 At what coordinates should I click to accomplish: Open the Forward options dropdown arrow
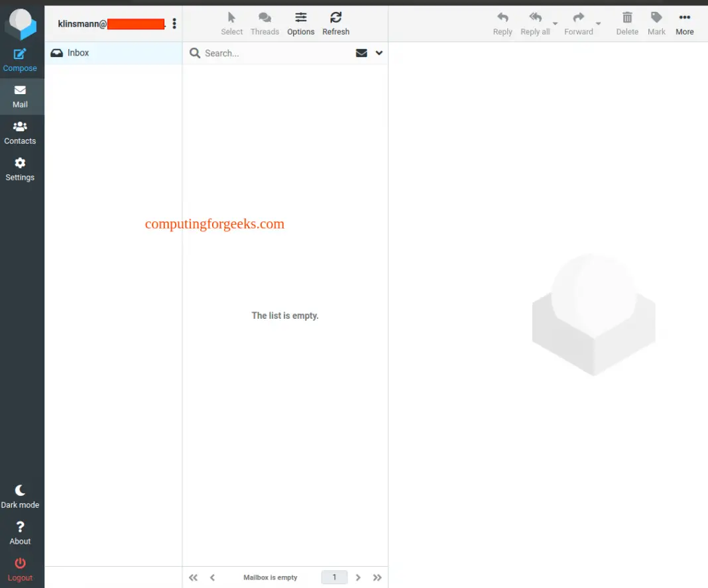[x=598, y=25]
